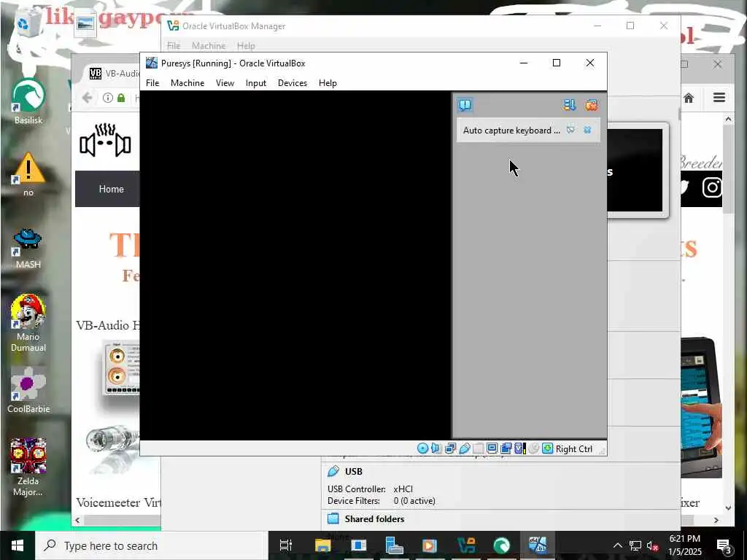
Task: Select the image file icon on desktop
Action: pyautogui.click(x=85, y=23)
